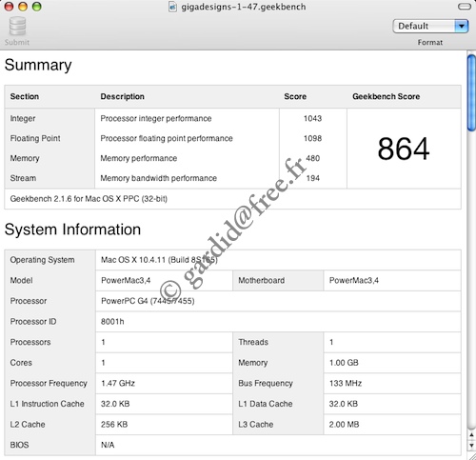
Task: Select the Integer score 1043
Action: 312,118
